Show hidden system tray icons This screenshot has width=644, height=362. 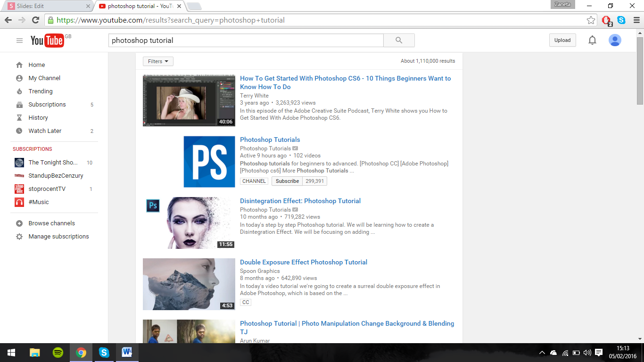click(542, 353)
